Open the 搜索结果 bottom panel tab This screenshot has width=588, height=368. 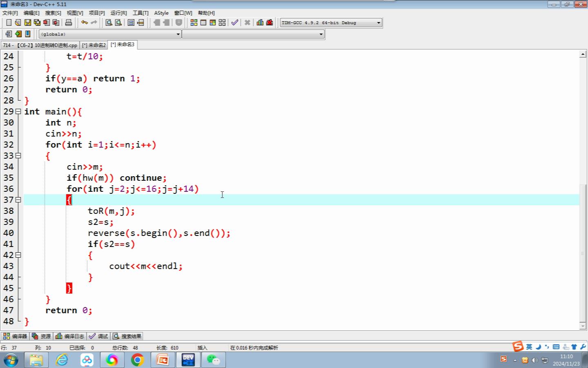[127, 336]
